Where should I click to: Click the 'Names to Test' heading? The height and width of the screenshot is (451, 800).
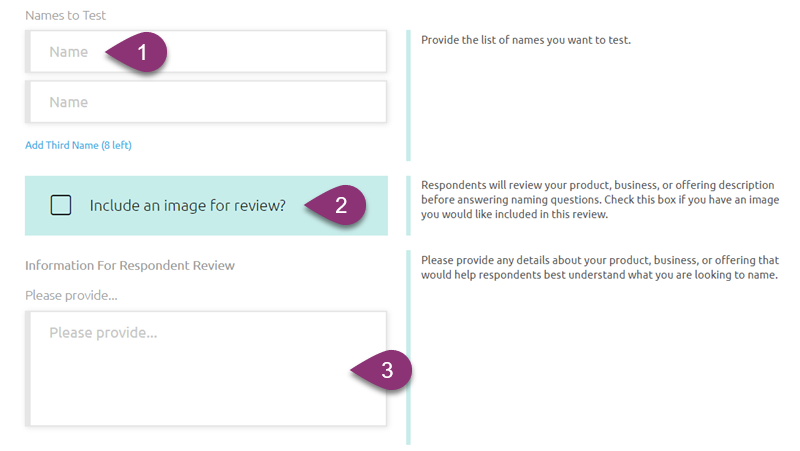click(66, 16)
